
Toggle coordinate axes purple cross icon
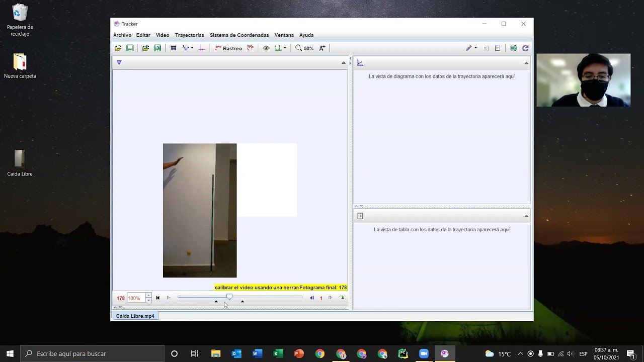click(x=202, y=48)
